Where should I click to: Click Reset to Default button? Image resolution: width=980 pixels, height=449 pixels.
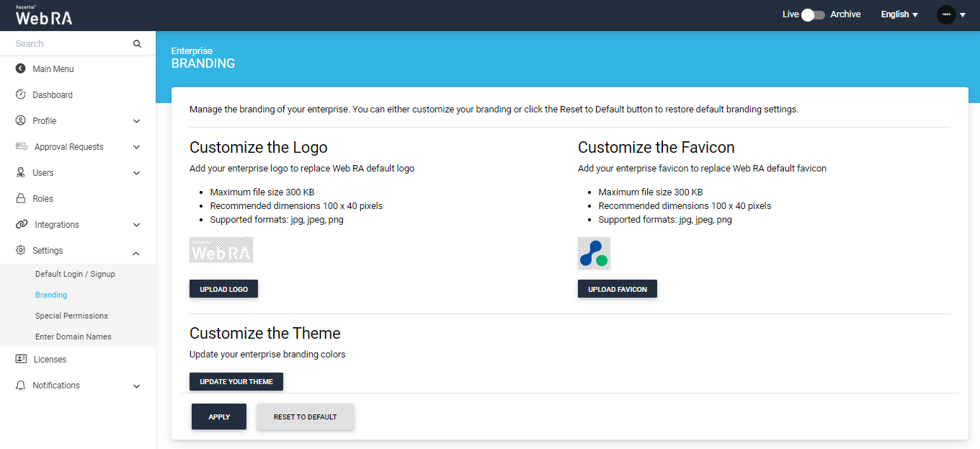(x=306, y=417)
